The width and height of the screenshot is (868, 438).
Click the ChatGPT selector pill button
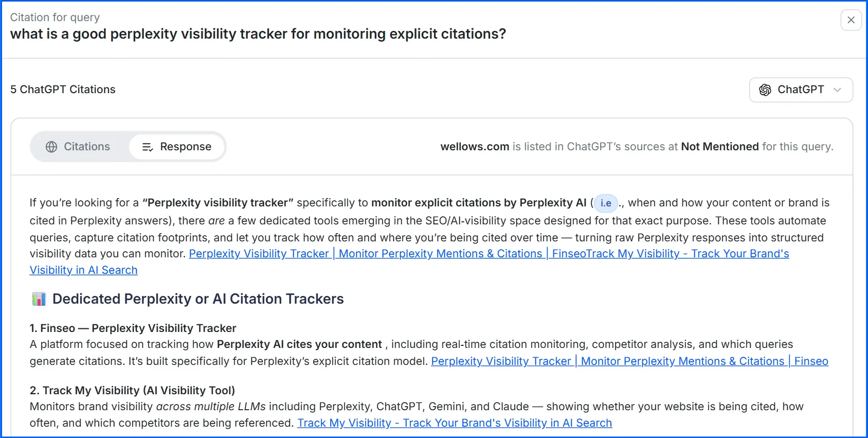click(801, 90)
